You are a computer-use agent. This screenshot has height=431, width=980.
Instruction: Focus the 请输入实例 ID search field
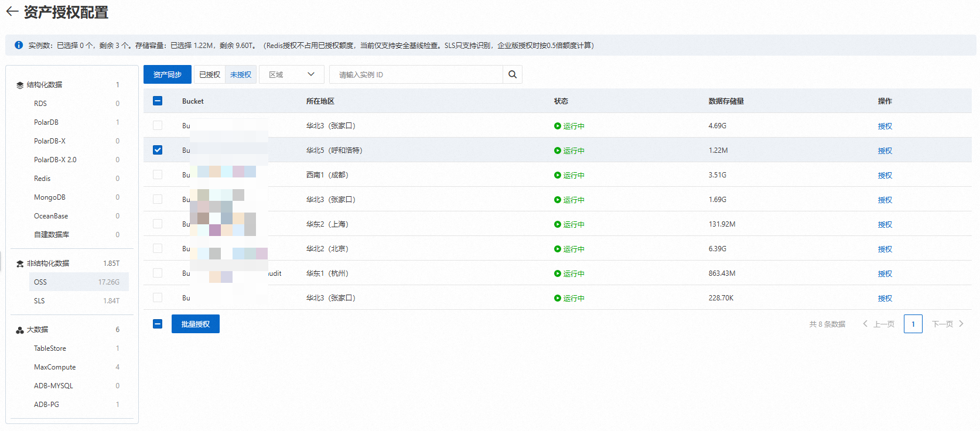[416, 74]
